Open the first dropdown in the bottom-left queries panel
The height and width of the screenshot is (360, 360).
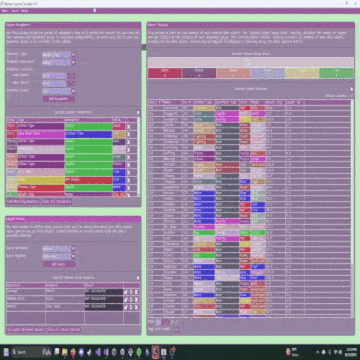(x=59, y=249)
